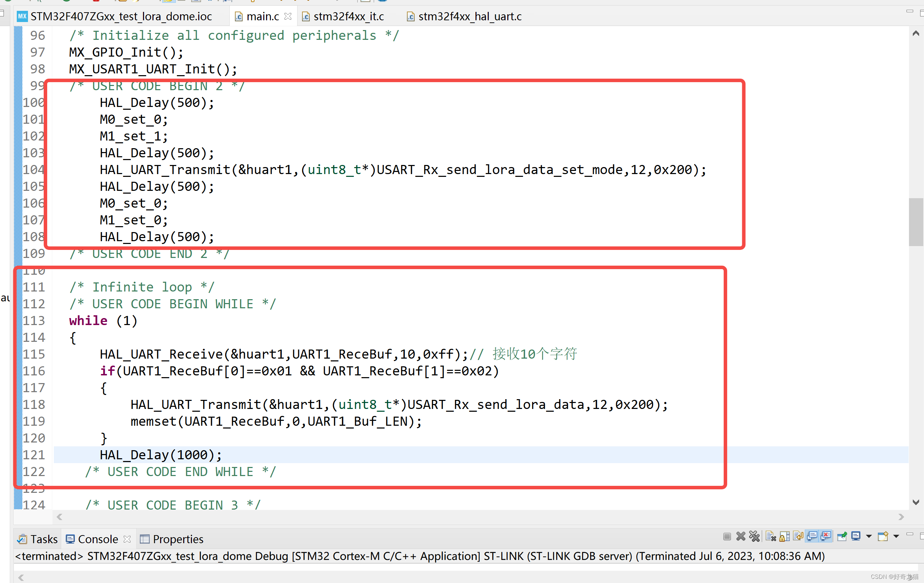Click the Tasks panel toggle button

pos(38,539)
